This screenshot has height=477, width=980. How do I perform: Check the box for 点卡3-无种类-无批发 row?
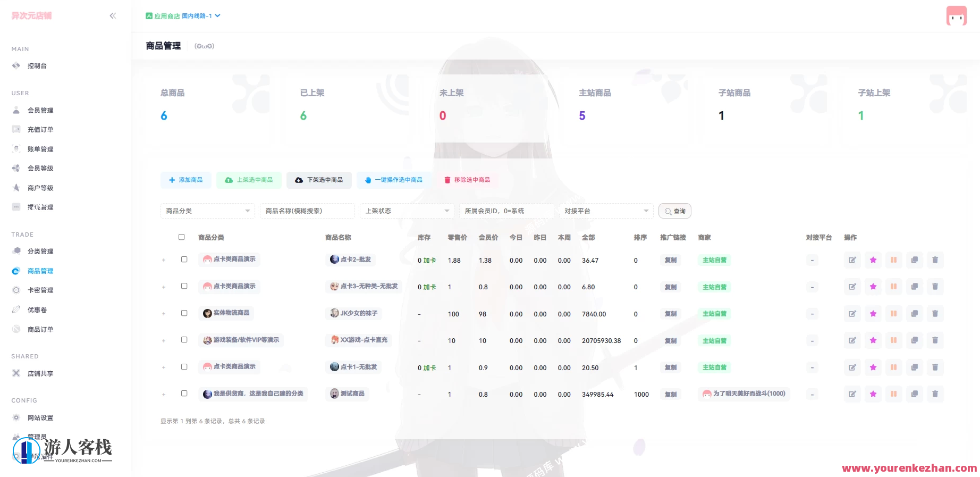coord(184,286)
